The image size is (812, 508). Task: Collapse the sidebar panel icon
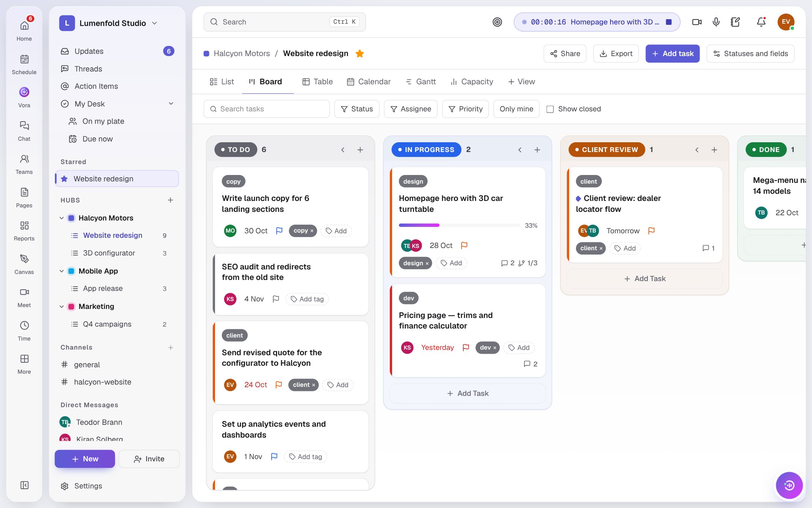click(x=24, y=485)
